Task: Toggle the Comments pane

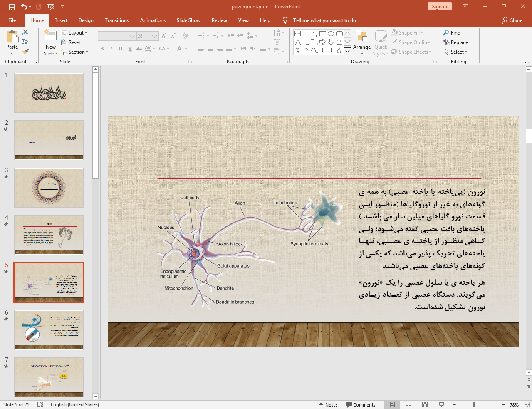Action: (361, 404)
